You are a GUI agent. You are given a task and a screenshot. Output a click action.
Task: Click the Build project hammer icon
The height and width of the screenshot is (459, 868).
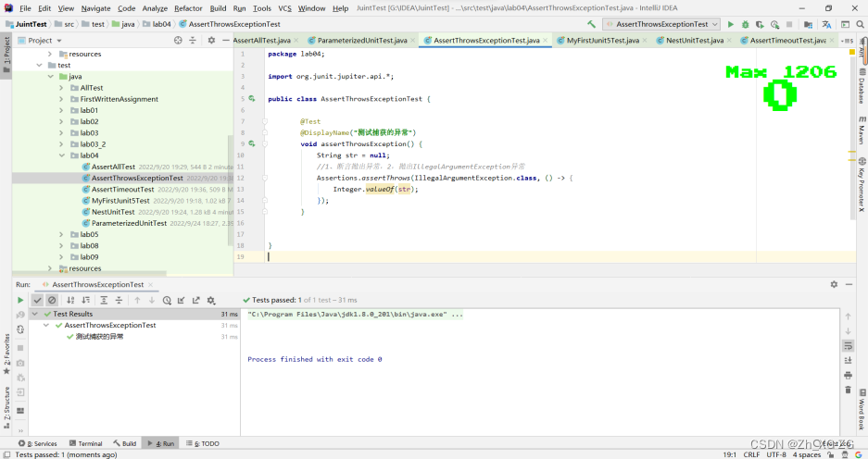(x=591, y=24)
